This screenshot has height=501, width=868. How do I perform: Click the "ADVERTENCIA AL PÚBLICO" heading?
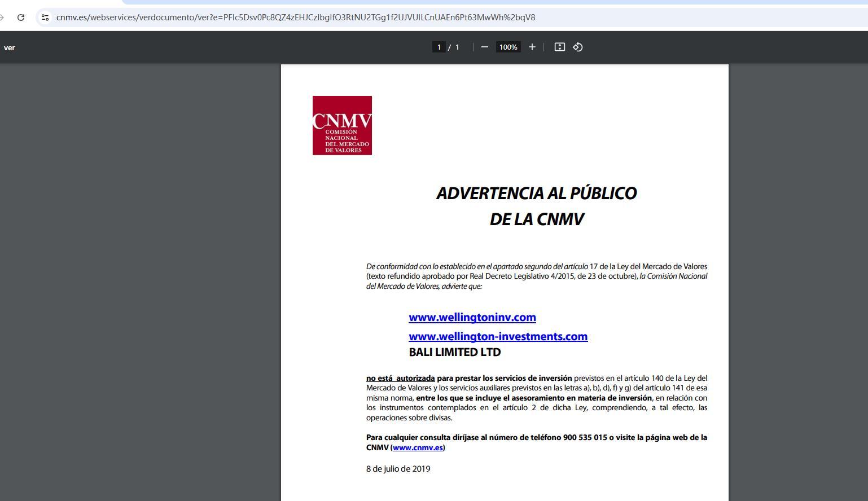[536, 193]
